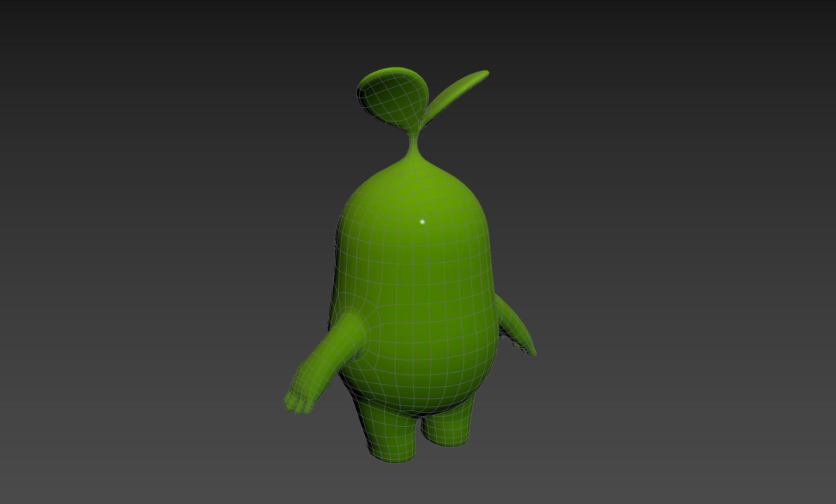
Task: Pick the thin stem joining leaves to body
Action: (413, 144)
